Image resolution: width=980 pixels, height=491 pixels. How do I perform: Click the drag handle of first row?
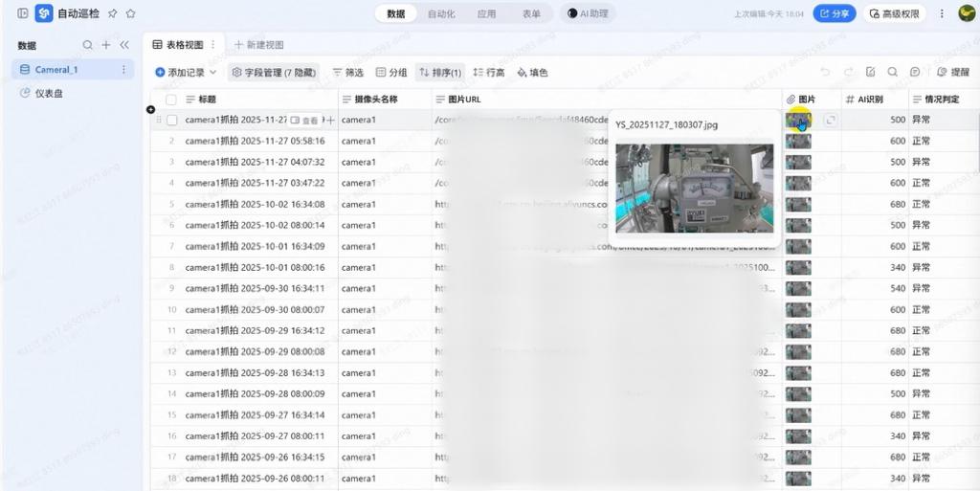click(x=158, y=120)
